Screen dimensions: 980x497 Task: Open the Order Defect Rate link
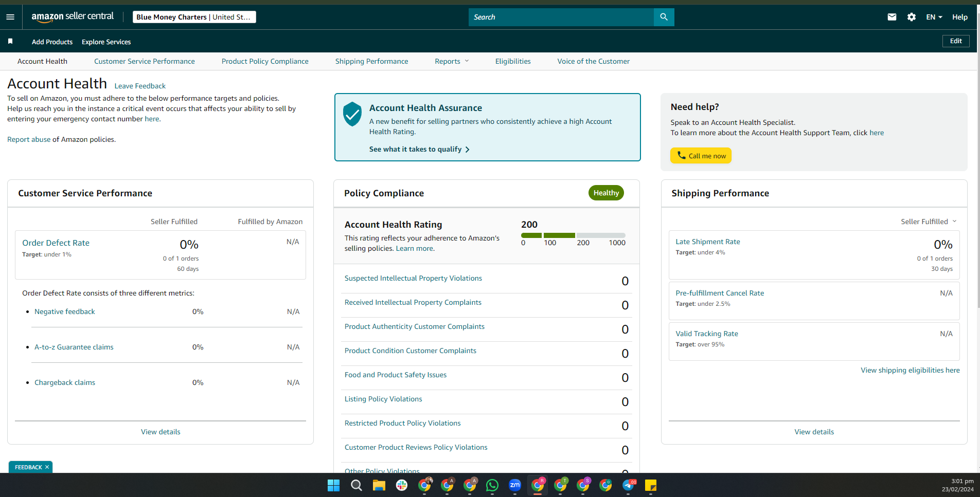[56, 243]
